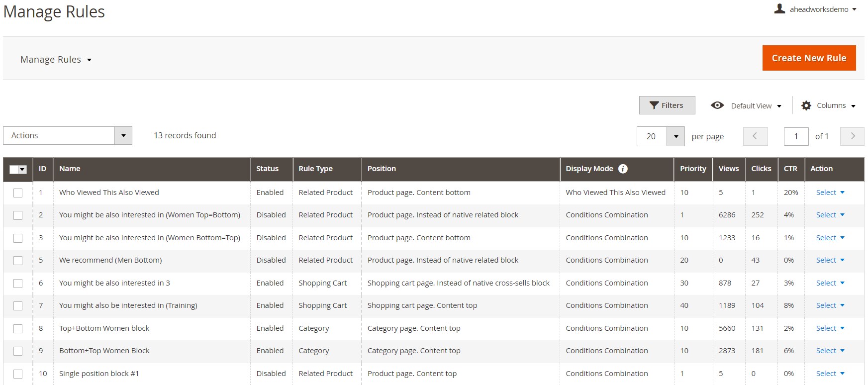The height and width of the screenshot is (385, 868).
Task: Go to the previous page arrow
Action: [755, 136]
